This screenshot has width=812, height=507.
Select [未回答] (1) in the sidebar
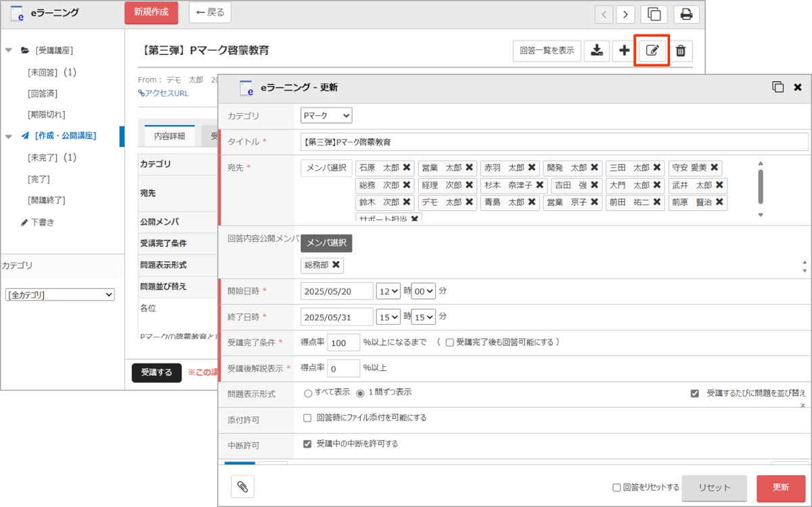pyautogui.click(x=51, y=72)
